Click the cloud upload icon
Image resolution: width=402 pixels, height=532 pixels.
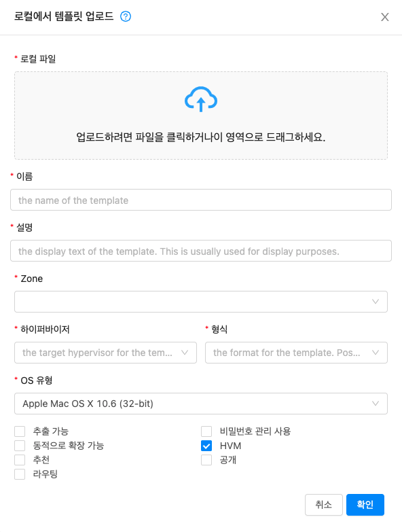pos(201,99)
